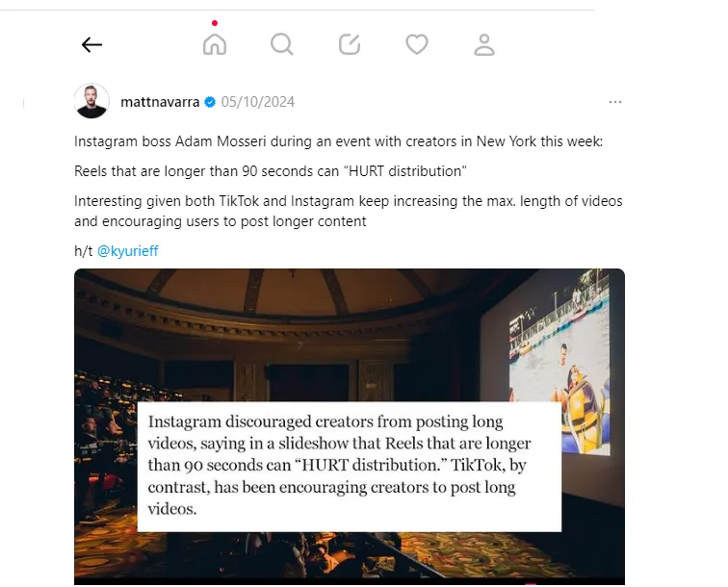Follow the @kyurieff mention link

[128, 251]
